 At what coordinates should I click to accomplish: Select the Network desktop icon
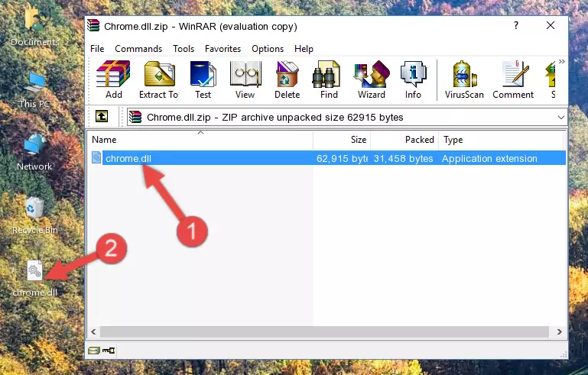click(x=34, y=152)
